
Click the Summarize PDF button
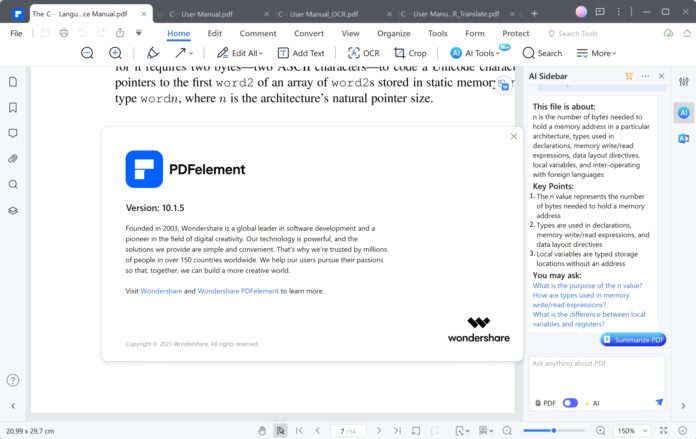633,340
